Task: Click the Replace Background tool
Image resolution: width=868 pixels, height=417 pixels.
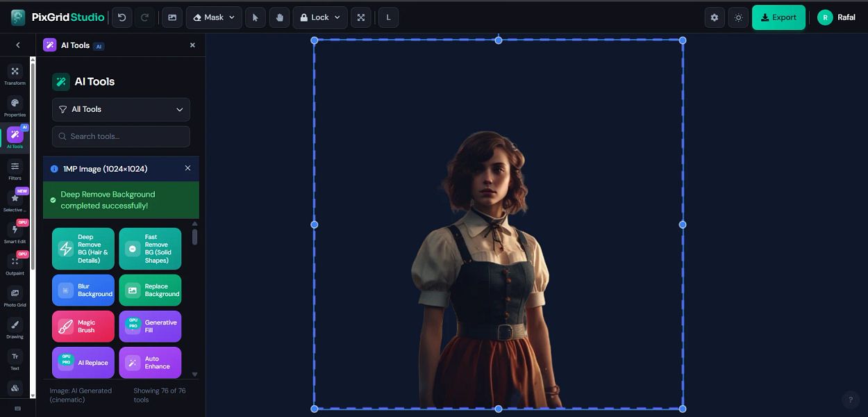Action: tap(150, 291)
